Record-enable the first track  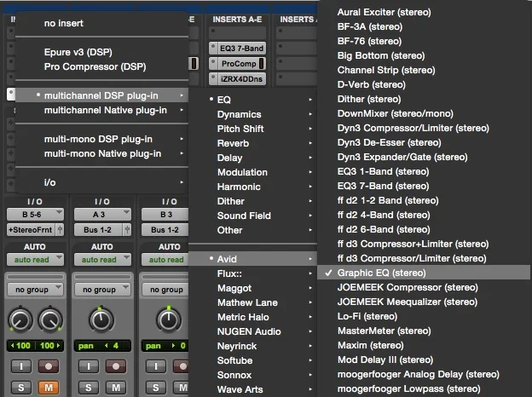click(x=49, y=366)
